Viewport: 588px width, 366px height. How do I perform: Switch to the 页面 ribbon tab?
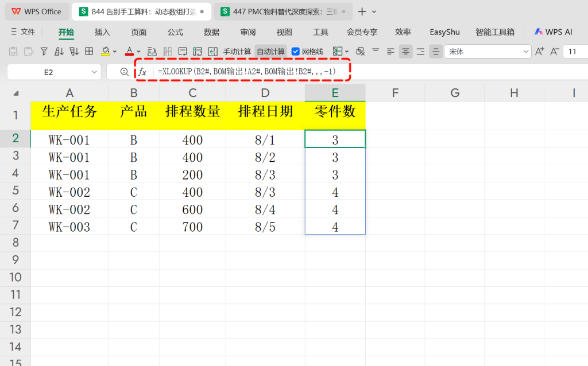[139, 32]
